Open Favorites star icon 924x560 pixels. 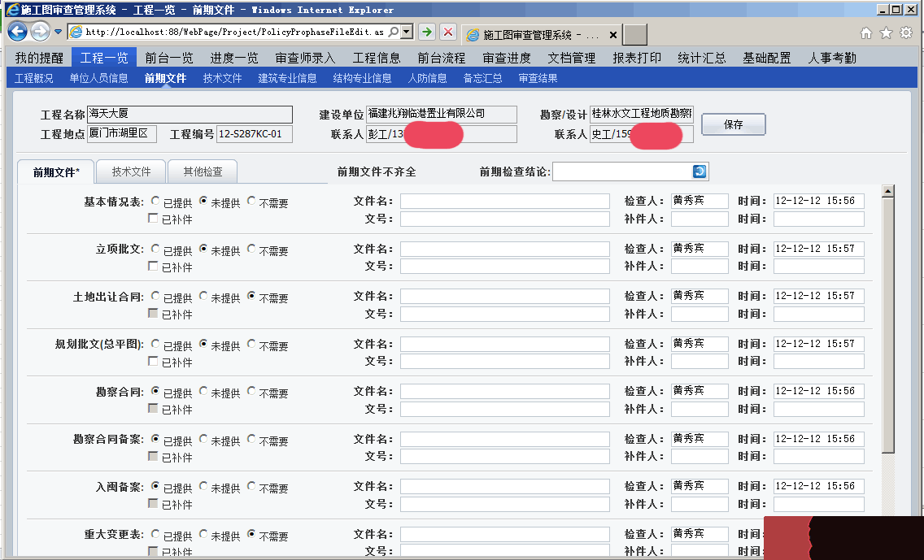point(886,33)
